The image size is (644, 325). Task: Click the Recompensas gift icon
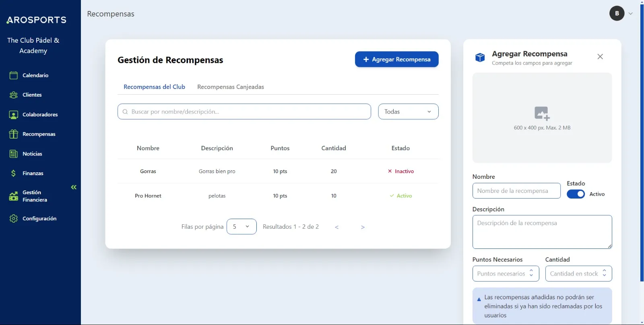tap(14, 134)
